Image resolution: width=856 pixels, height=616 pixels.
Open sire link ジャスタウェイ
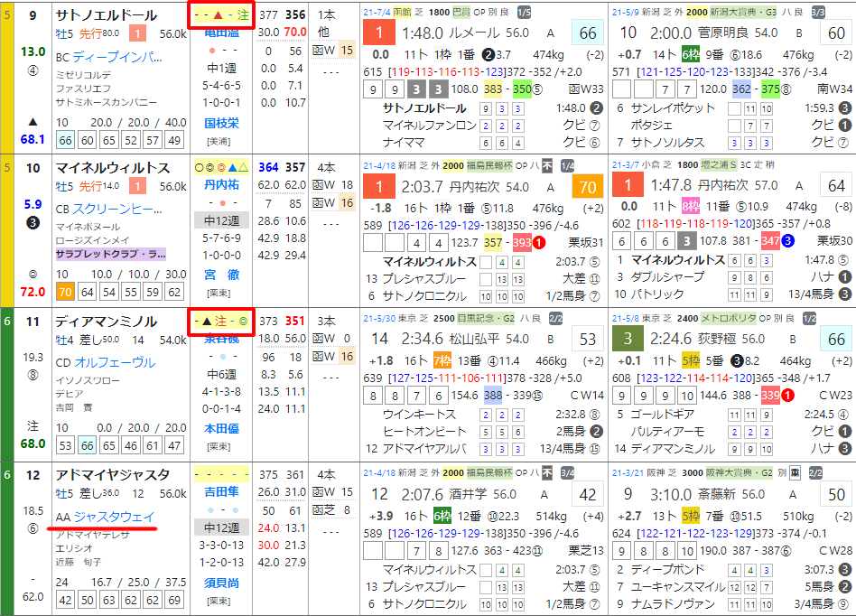point(114,517)
